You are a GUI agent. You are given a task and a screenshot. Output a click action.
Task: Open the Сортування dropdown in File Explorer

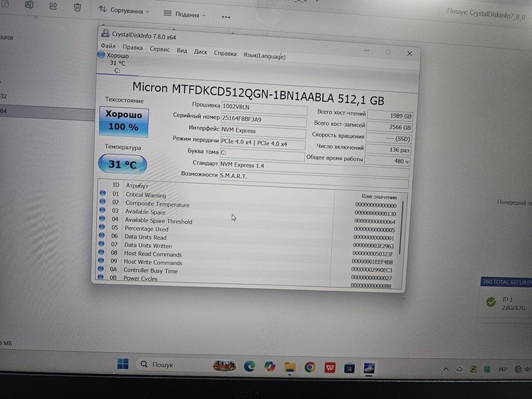pos(124,10)
